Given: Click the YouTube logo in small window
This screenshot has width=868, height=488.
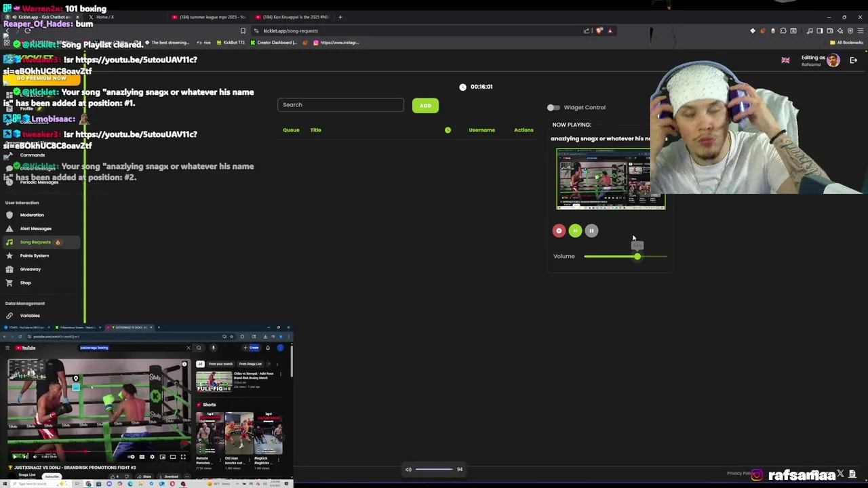Looking at the screenshot, I should tap(25, 348).
